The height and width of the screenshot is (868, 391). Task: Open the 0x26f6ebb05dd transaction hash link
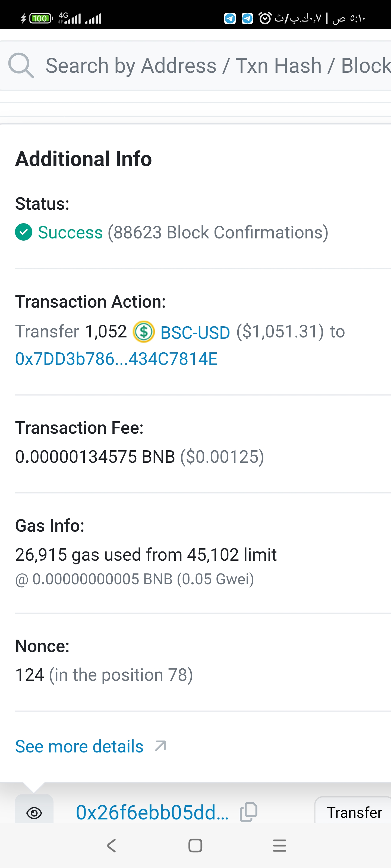(152, 812)
